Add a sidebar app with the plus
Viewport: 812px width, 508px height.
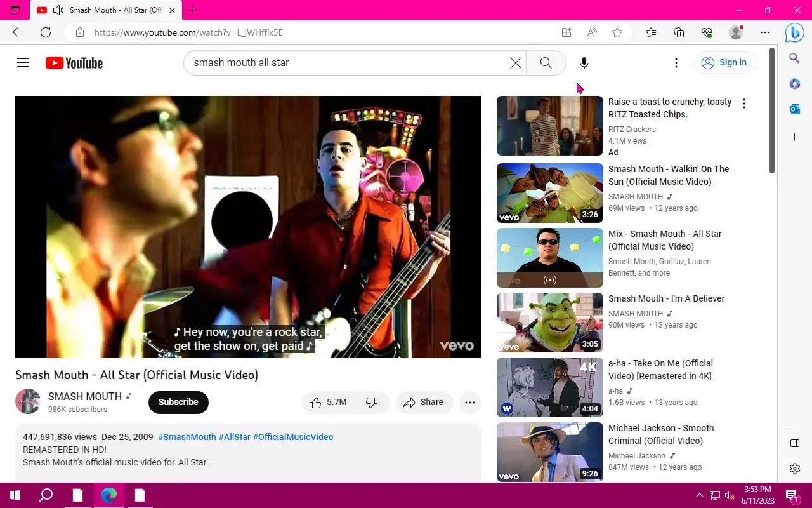tap(794, 137)
